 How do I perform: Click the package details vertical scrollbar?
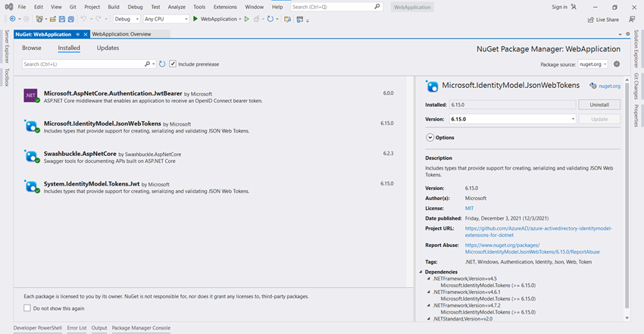(627, 195)
